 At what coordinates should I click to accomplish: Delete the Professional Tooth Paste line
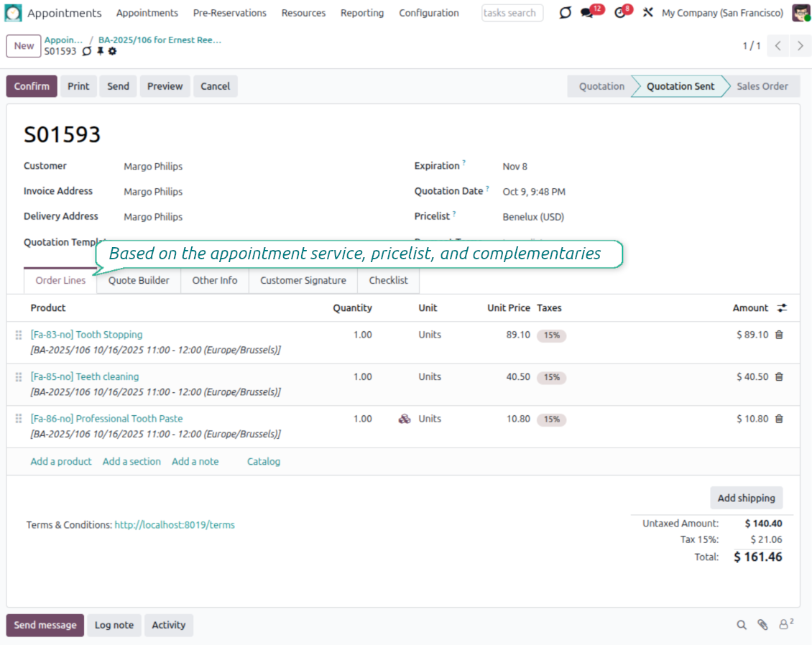779,419
